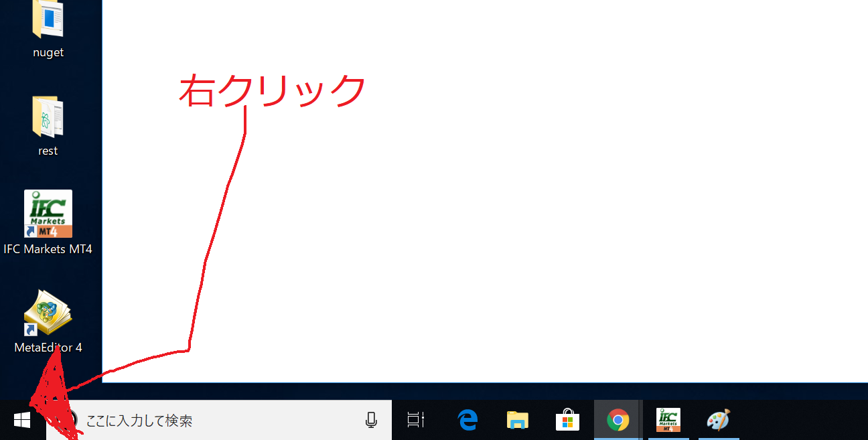Click the taskbar search input field

click(201, 420)
